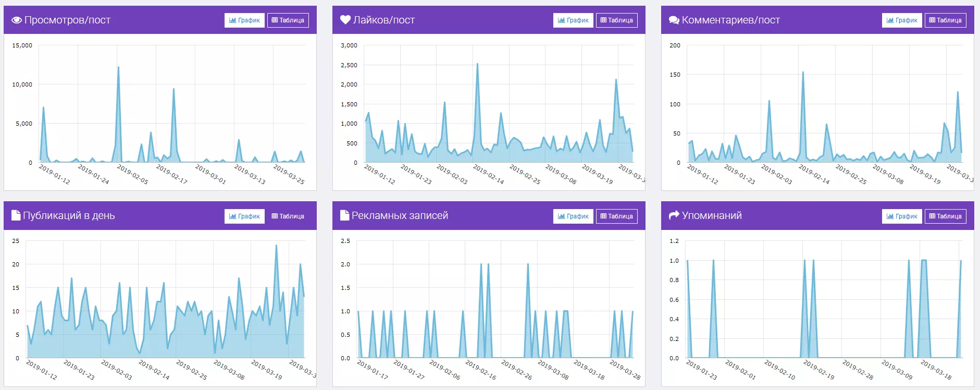Show Публикаций в день as Таблица
This screenshot has height=390, width=980.
pyautogui.click(x=288, y=216)
